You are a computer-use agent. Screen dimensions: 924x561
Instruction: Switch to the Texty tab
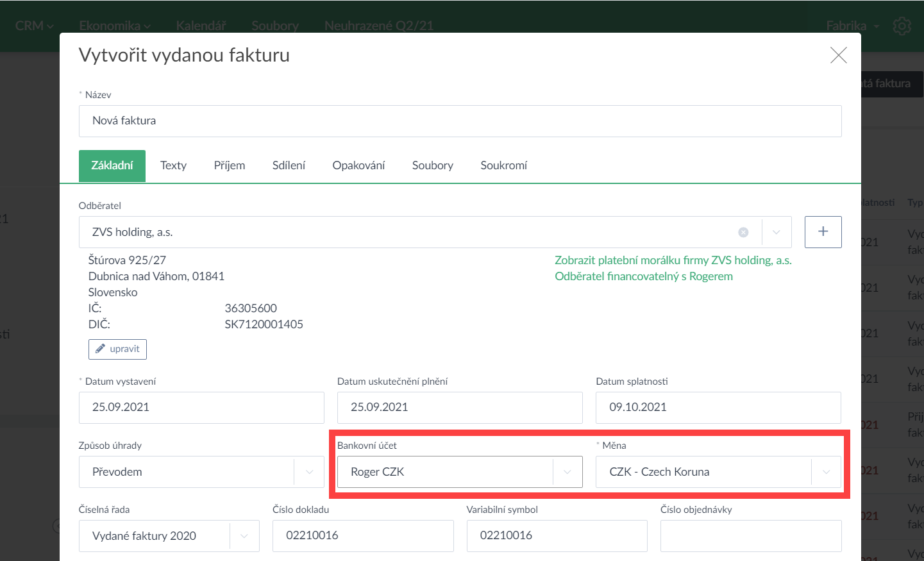pos(173,165)
